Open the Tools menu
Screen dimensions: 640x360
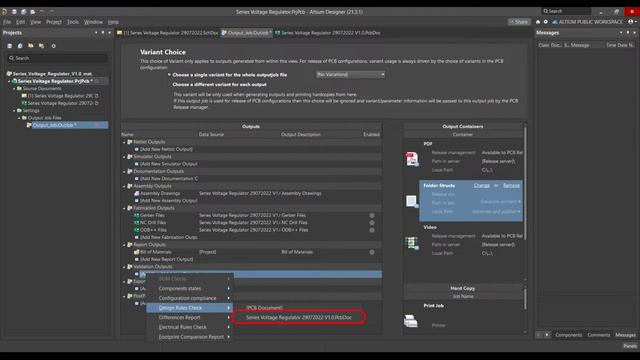coord(73,22)
